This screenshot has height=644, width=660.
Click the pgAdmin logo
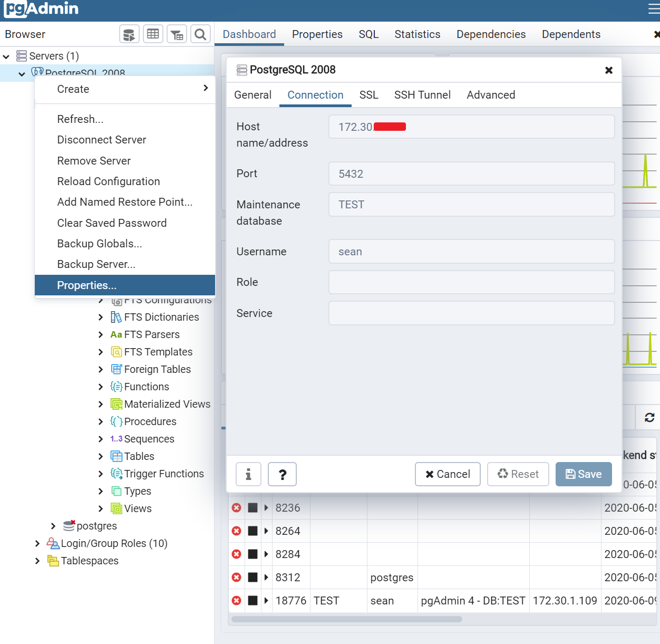(x=41, y=8)
